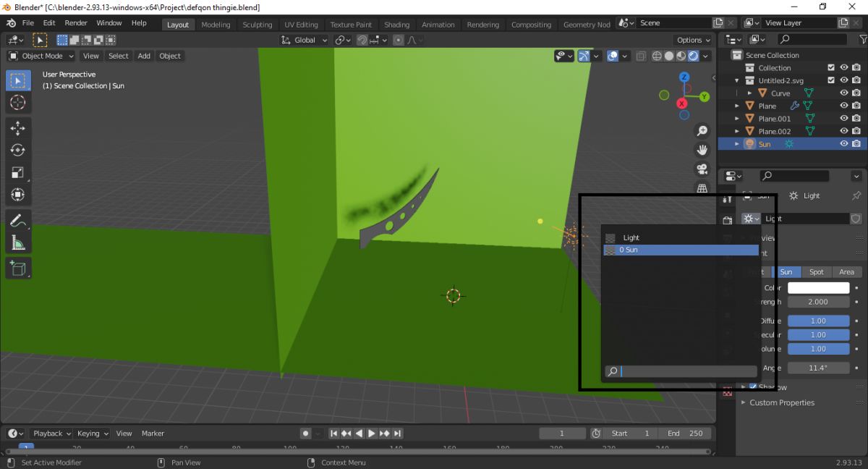The height and width of the screenshot is (469, 868).
Task: Click the pin icon in properties header
Action: pyautogui.click(x=856, y=195)
